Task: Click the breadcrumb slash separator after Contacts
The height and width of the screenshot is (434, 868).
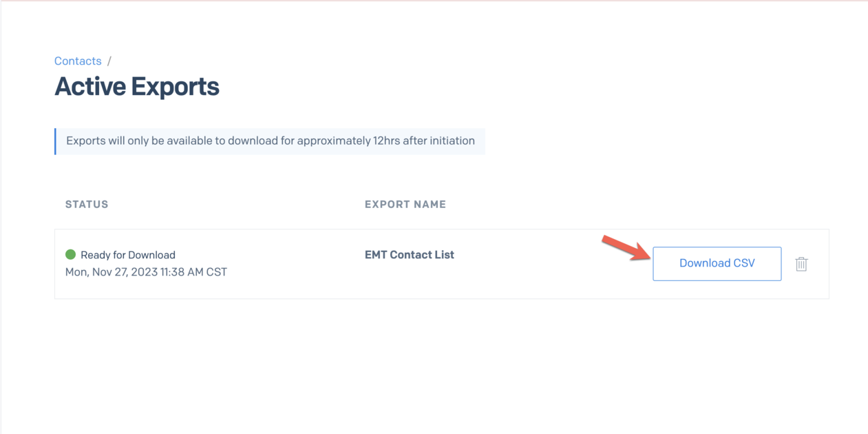Action: click(x=109, y=61)
